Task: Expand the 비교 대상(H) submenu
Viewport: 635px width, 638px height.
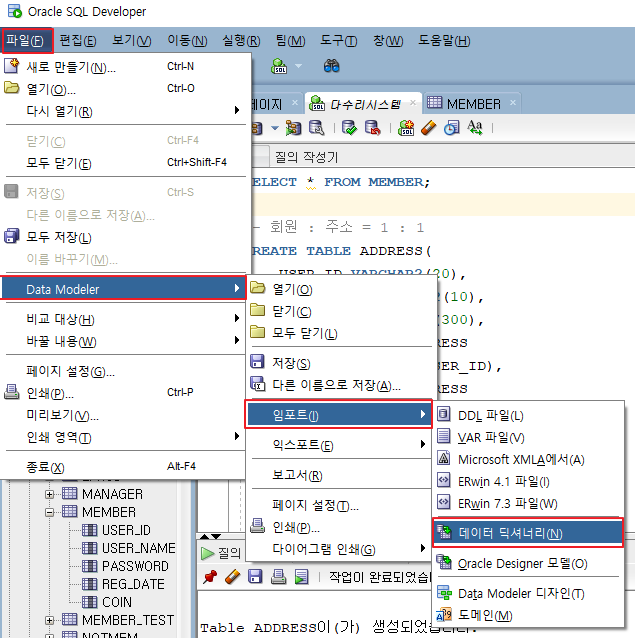Action: click(125, 319)
